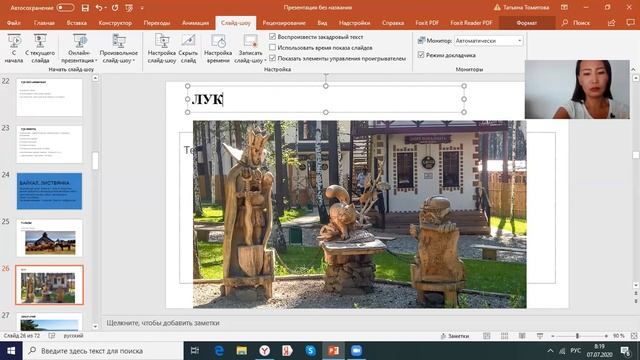Select slide 24 thumbnail

click(x=49, y=191)
